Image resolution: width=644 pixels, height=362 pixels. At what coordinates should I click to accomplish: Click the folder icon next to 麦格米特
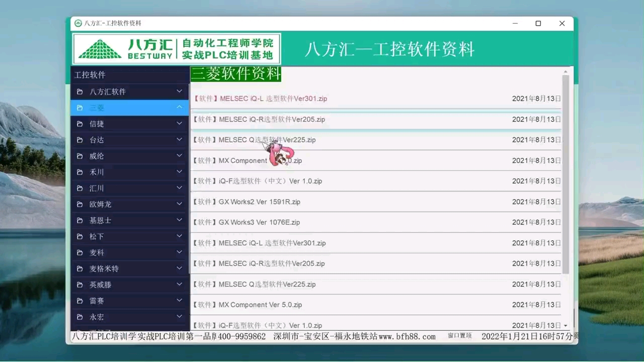[x=80, y=268]
